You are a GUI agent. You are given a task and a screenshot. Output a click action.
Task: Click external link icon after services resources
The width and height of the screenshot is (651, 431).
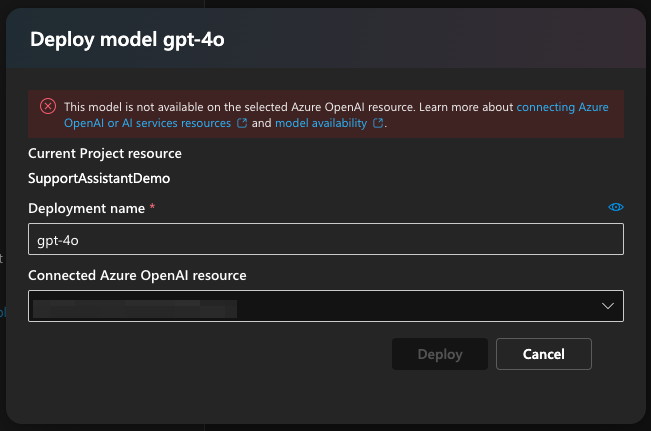coord(242,123)
